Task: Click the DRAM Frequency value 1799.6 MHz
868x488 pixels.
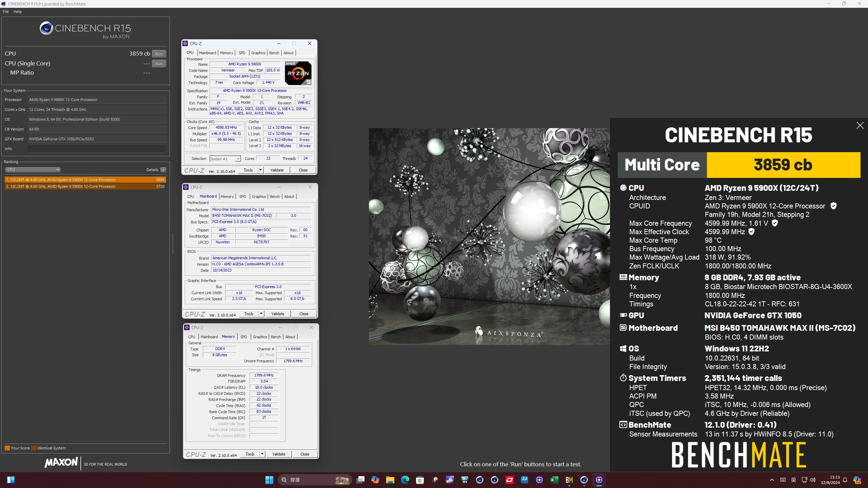Action: 264,375
